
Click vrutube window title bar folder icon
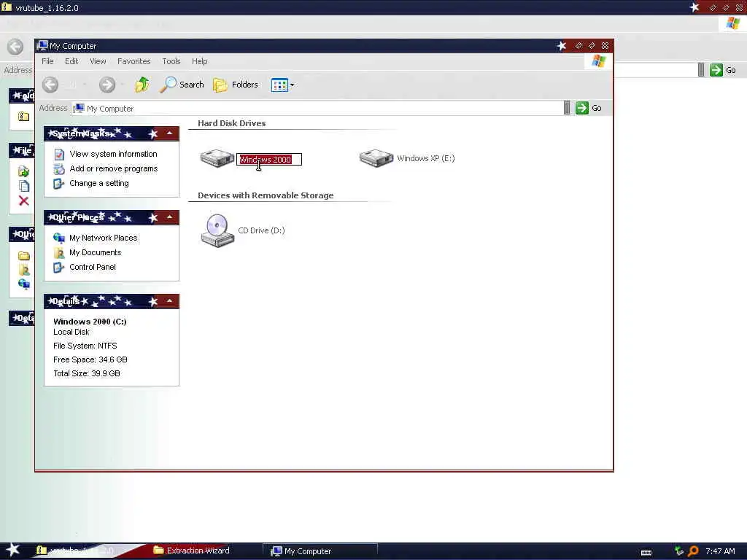pyautogui.click(x=6, y=7)
